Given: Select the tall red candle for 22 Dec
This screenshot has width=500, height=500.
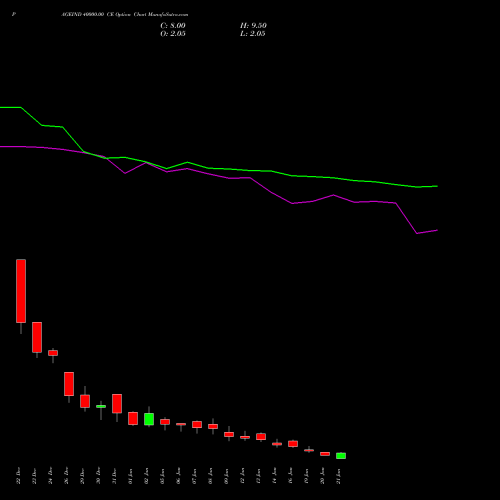Looking at the screenshot, I should point(21,291).
